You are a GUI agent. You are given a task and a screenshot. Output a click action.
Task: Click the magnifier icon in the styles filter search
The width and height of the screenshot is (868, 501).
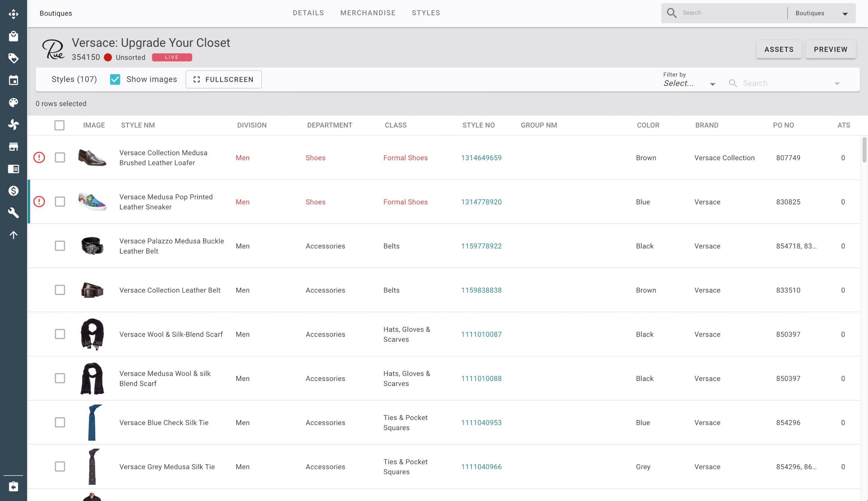[733, 83]
